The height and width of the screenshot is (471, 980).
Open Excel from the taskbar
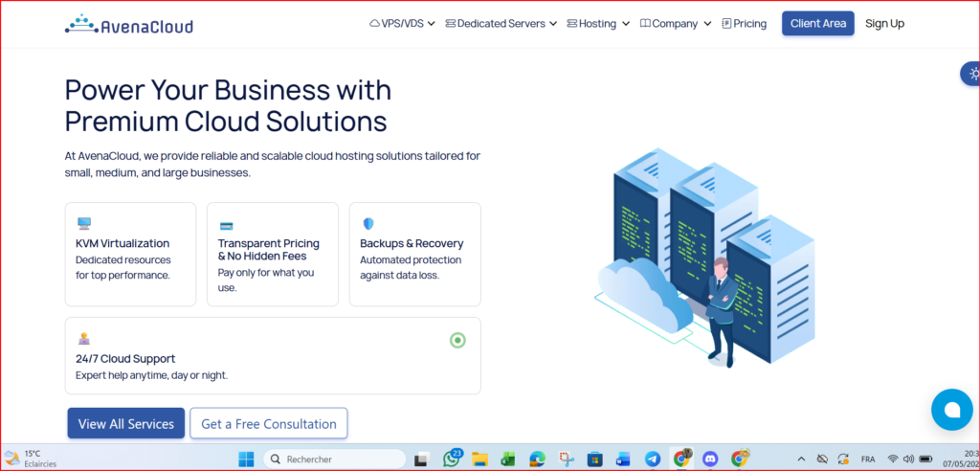click(507, 460)
